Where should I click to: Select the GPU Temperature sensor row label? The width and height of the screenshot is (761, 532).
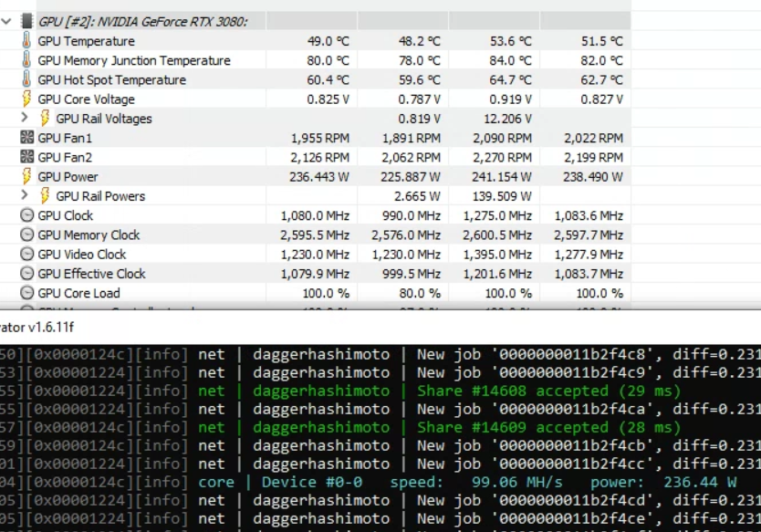87,41
